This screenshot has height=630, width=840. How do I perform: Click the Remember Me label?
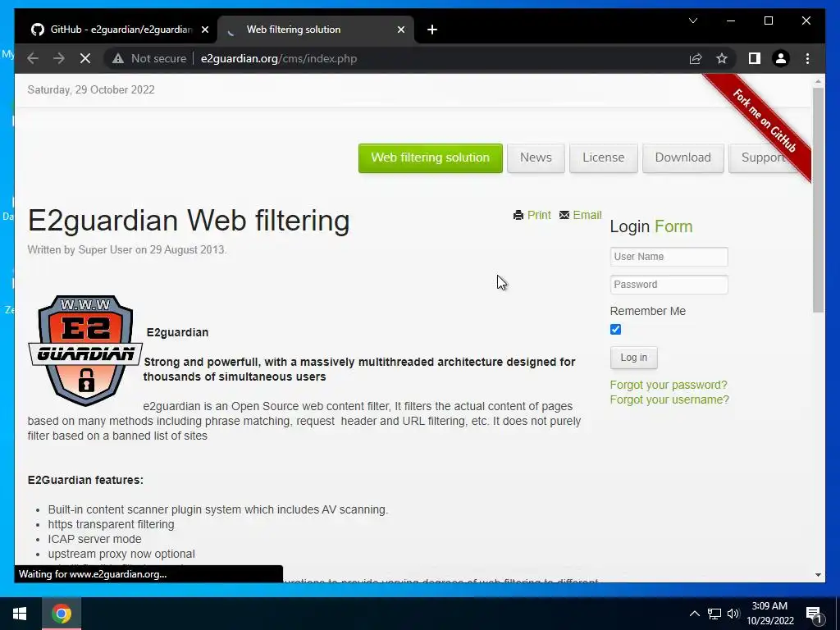(x=648, y=311)
